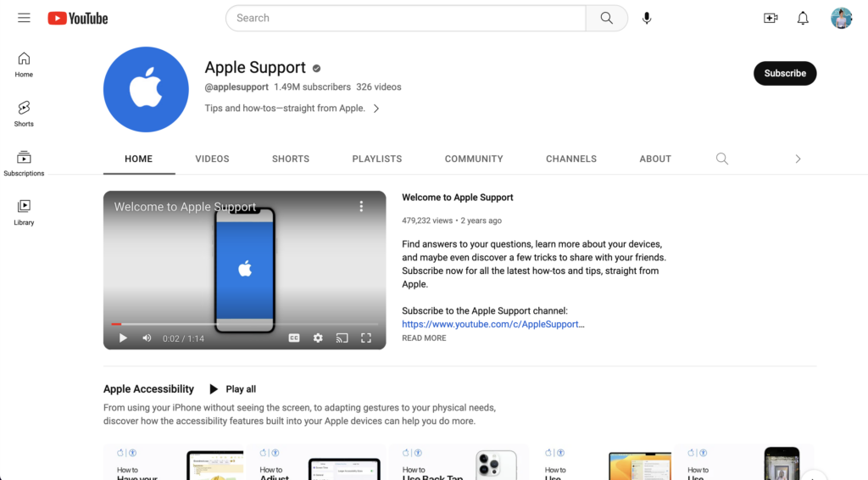Search within the channel using tab magnifier
The height and width of the screenshot is (480, 868).
pos(722,159)
